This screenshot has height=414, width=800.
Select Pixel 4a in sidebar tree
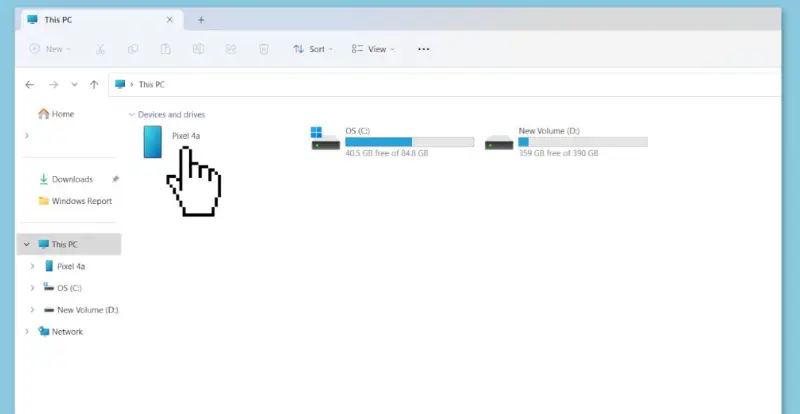(65, 266)
